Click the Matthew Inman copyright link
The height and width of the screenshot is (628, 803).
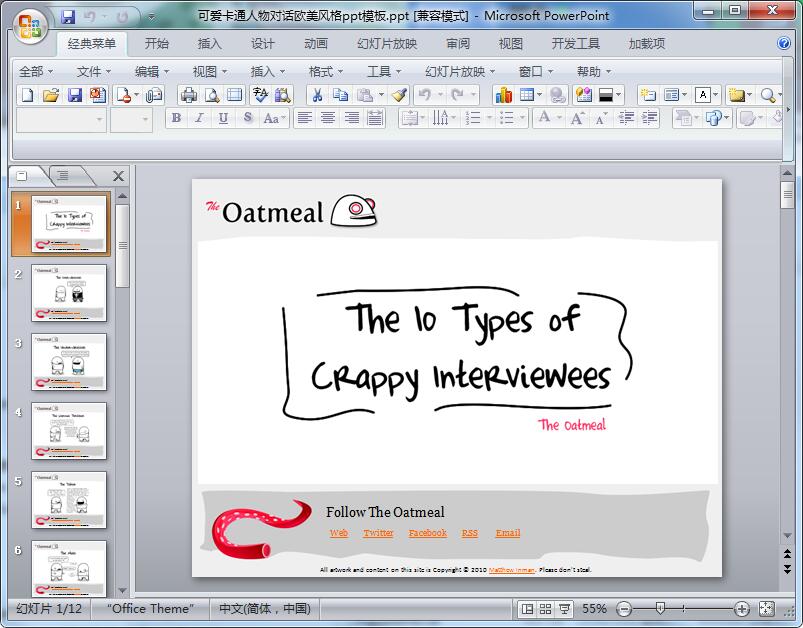click(x=512, y=570)
